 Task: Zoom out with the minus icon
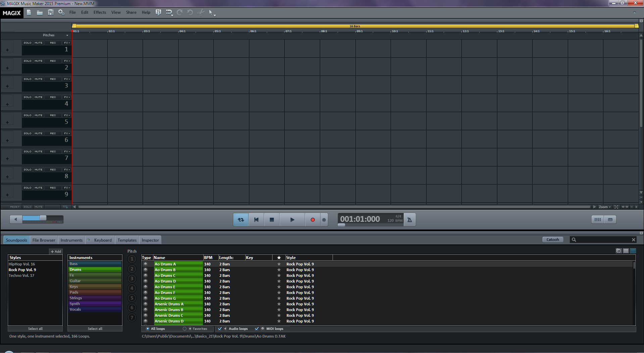[x=632, y=207]
